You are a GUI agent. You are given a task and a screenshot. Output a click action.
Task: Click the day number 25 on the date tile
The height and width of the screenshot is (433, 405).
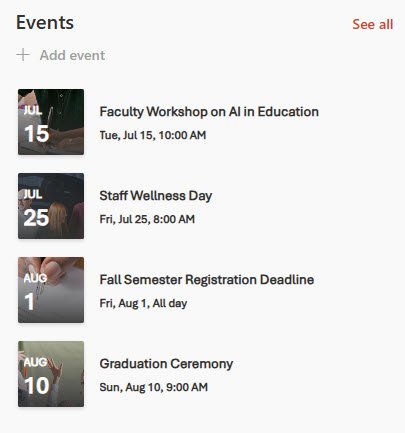36,218
